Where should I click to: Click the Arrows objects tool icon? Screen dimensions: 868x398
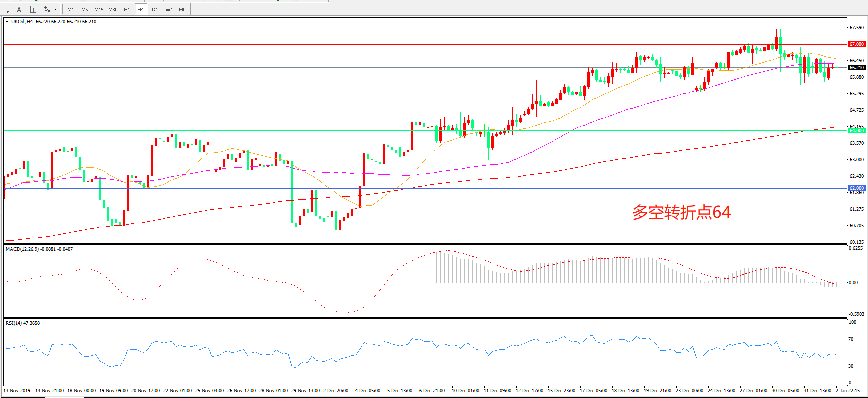tap(47, 9)
